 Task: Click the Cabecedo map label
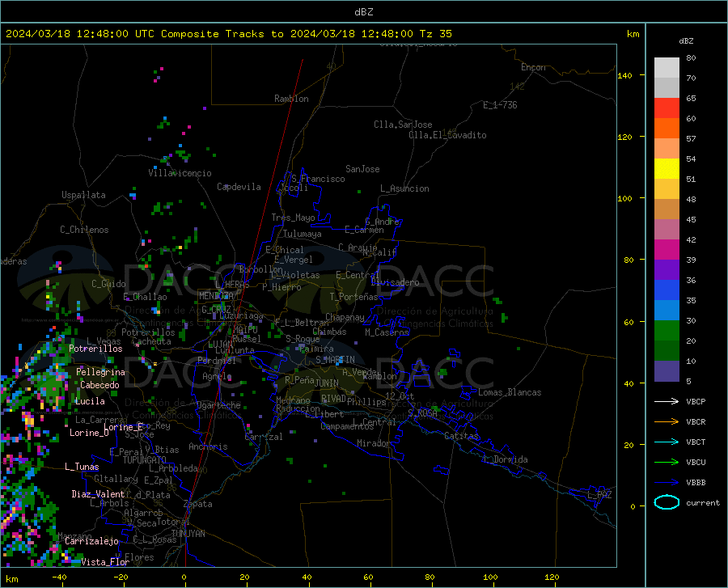pos(99,385)
